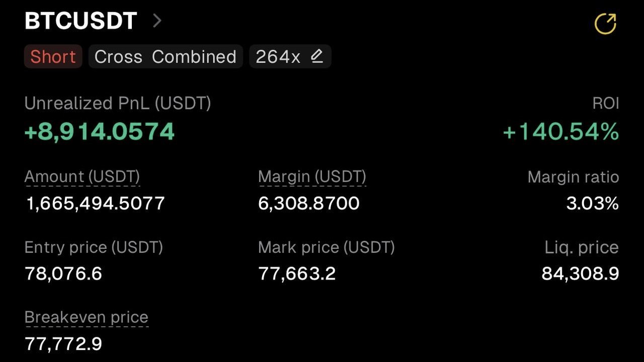Edit leverage with the pencil icon

pos(316,56)
